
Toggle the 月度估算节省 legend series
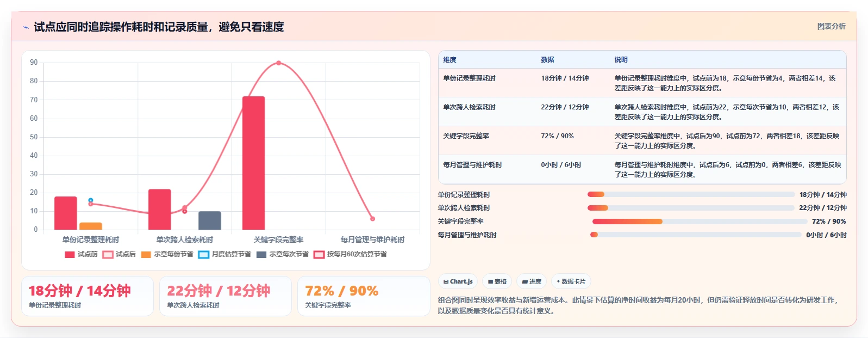pyautogui.click(x=224, y=254)
